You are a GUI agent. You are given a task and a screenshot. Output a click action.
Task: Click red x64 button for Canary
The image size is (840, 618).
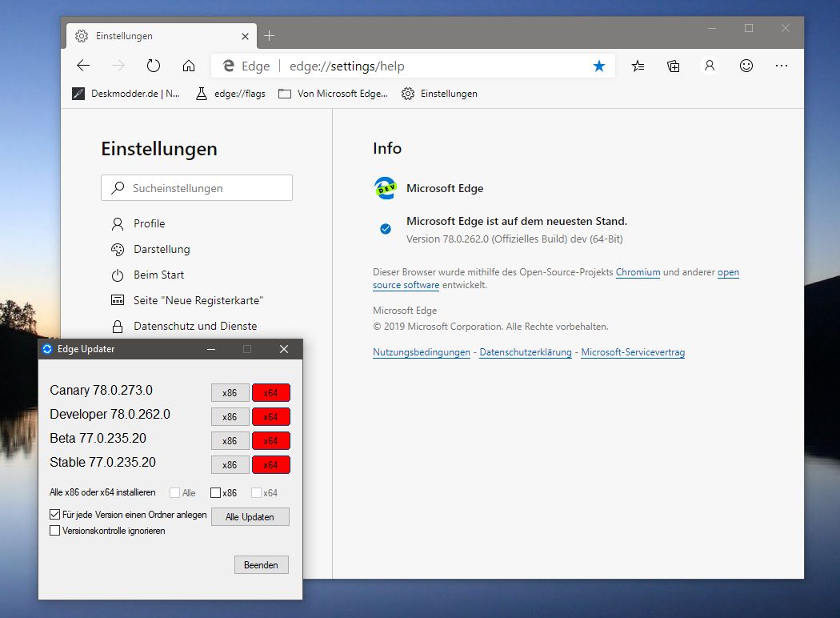click(270, 392)
